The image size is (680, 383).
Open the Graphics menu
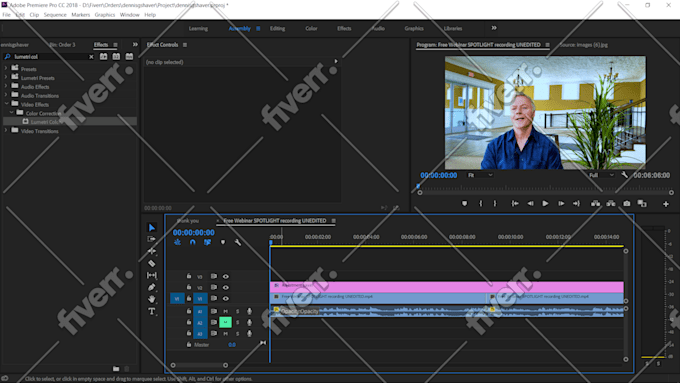click(x=105, y=15)
